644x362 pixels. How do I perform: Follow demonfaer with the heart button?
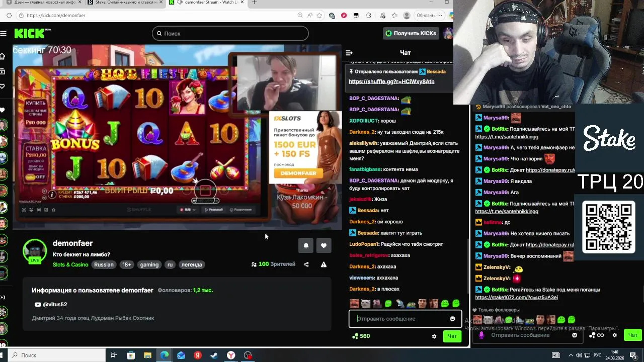coord(324,245)
